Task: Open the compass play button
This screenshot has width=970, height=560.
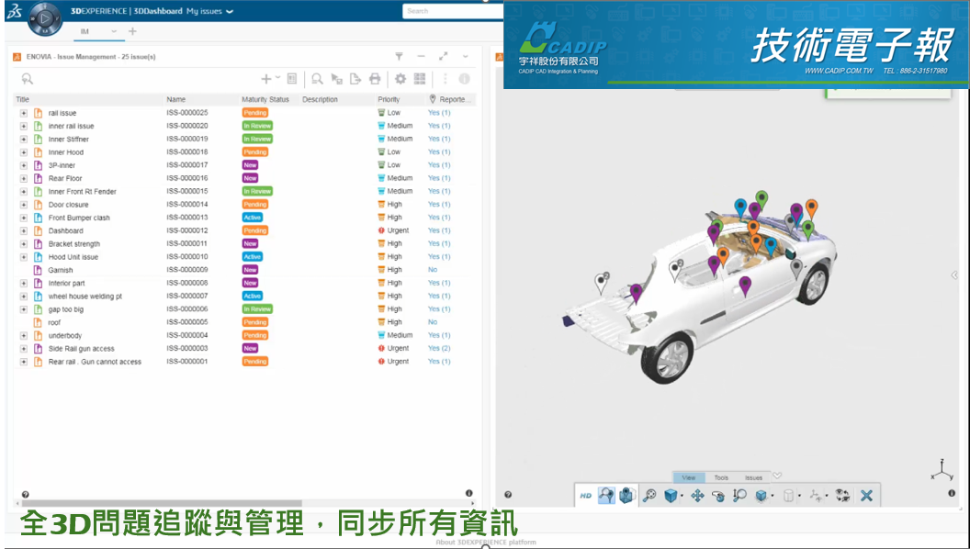Action: coord(44,18)
